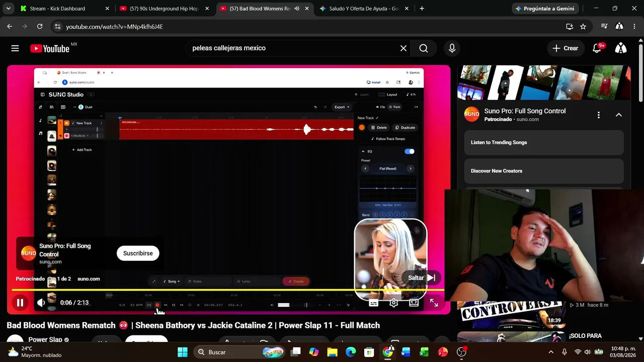Screen dimensions: 644x362
Task: Go to the YouTube home logo
Action: [x=50, y=48]
